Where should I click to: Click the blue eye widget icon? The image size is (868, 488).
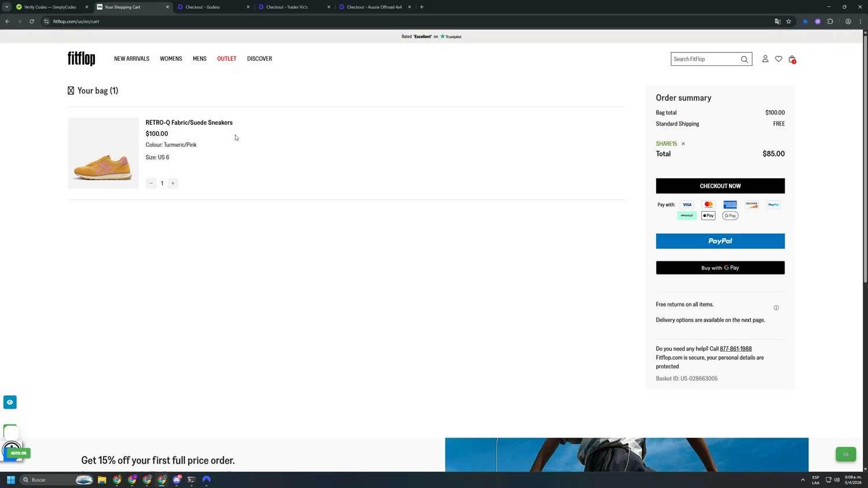pos(10,402)
